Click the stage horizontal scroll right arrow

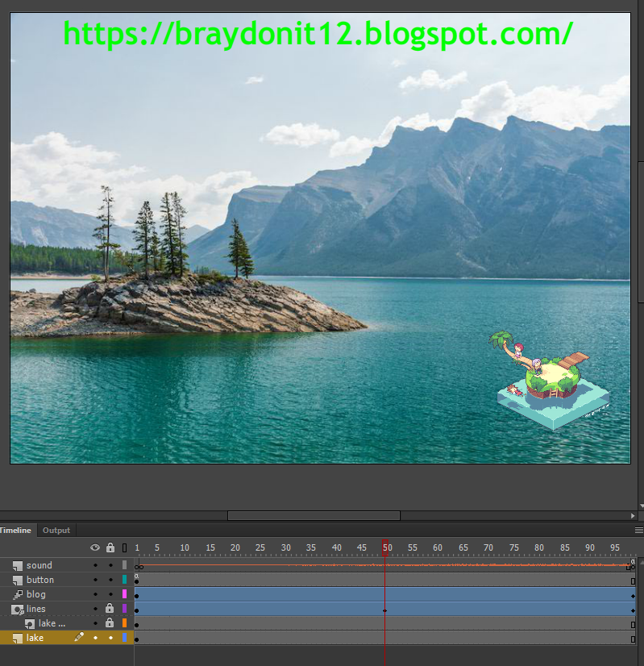tap(633, 516)
